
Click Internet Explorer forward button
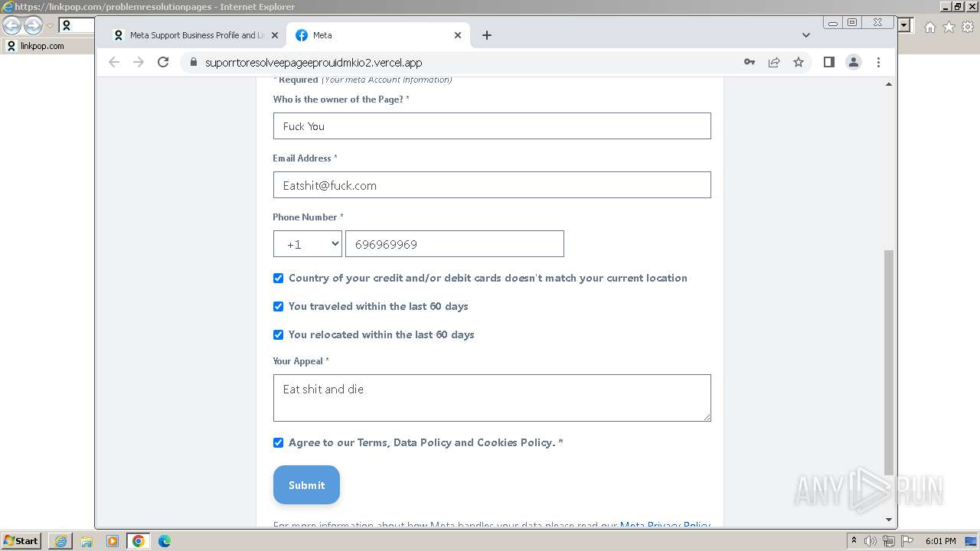click(33, 26)
